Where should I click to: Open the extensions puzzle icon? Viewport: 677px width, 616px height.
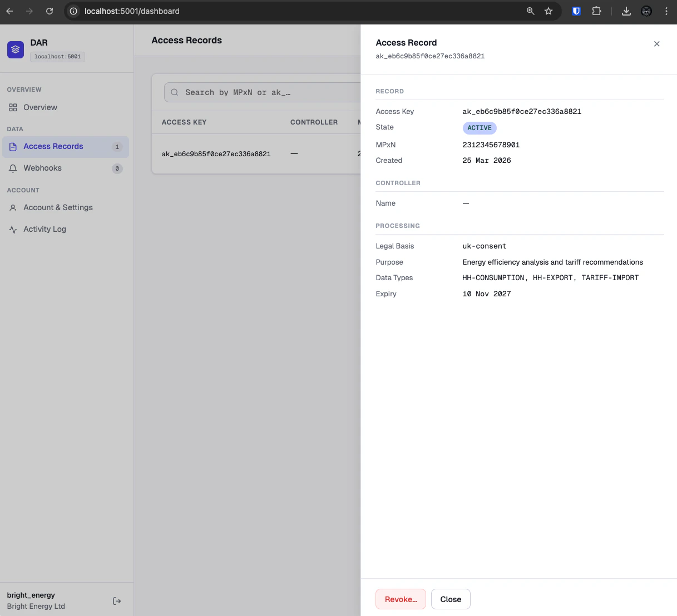[596, 11]
